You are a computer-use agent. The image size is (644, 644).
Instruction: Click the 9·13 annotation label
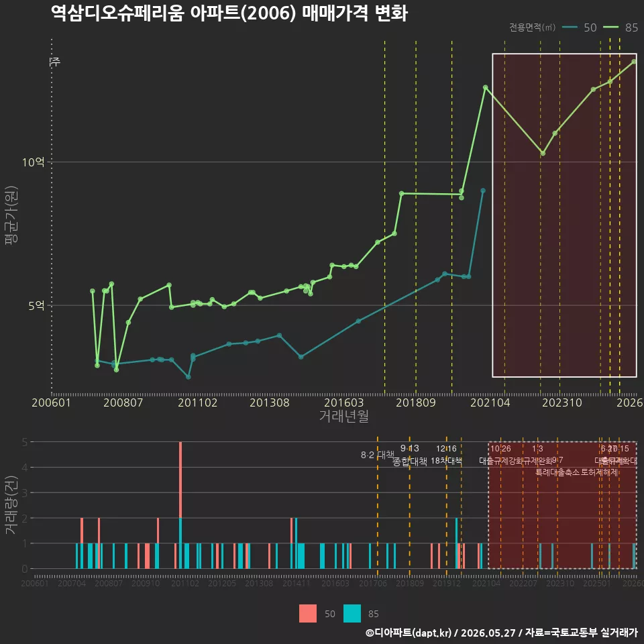409,448
